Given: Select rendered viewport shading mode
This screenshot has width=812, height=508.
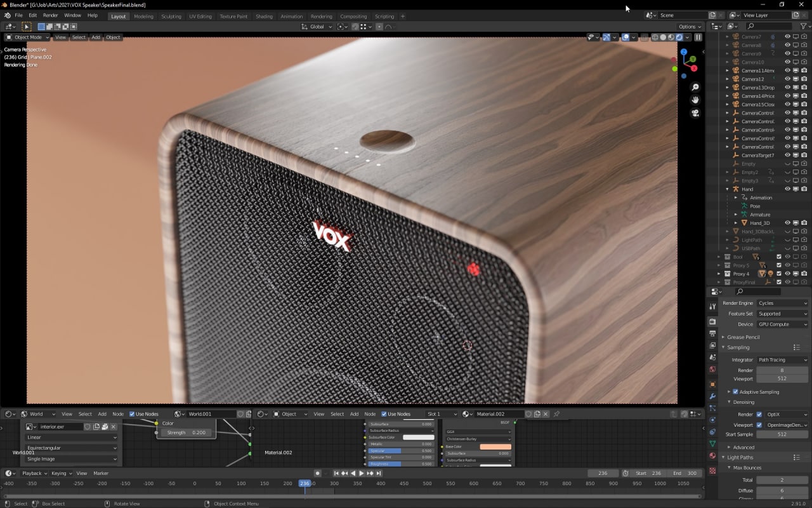Looking at the screenshot, I should click(679, 37).
